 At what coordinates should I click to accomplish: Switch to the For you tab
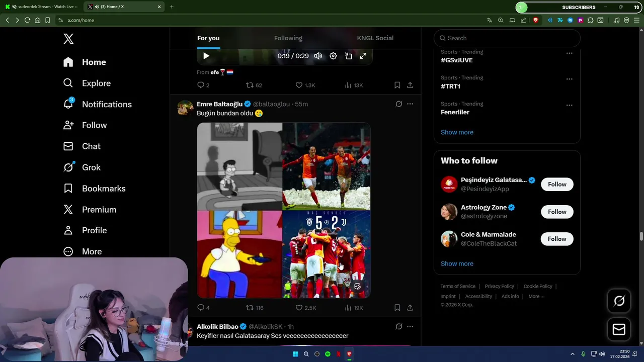(208, 38)
